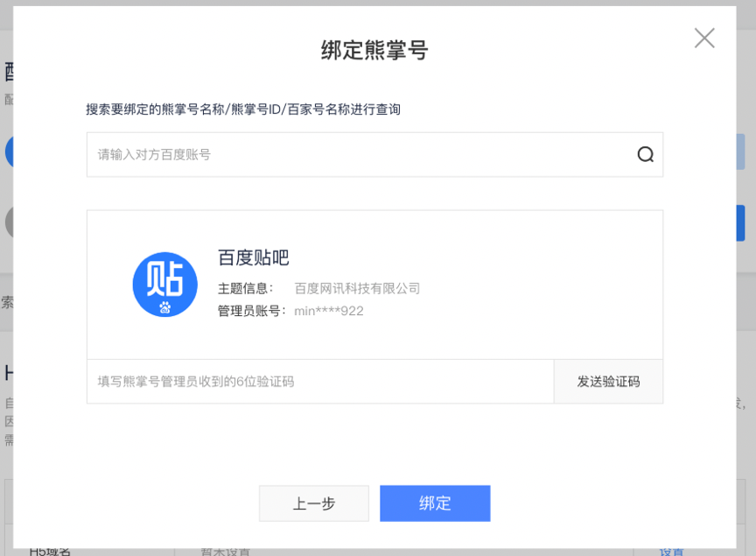Click the 设置 link behind the dialog
Image resolution: width=756 pixels, height=556 pixels.
(671, 552)
